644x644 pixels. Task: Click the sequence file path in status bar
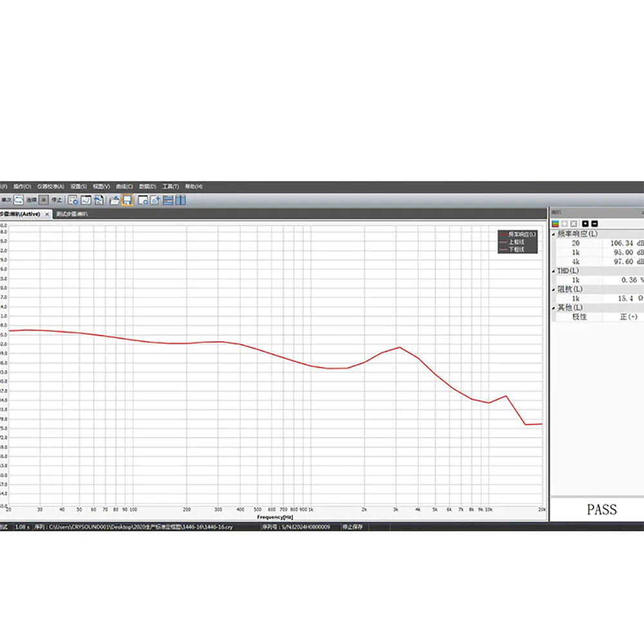click(134, 527)
